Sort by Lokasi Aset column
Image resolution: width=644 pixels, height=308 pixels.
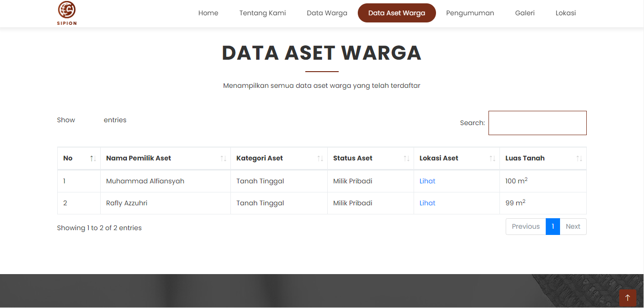[456, 158]
